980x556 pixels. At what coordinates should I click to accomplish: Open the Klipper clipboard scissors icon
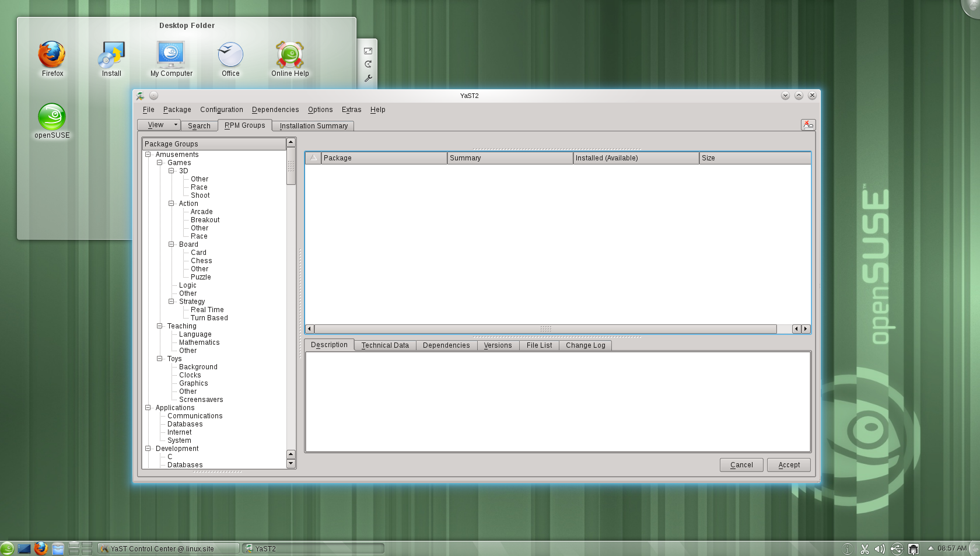pos(864,548)
